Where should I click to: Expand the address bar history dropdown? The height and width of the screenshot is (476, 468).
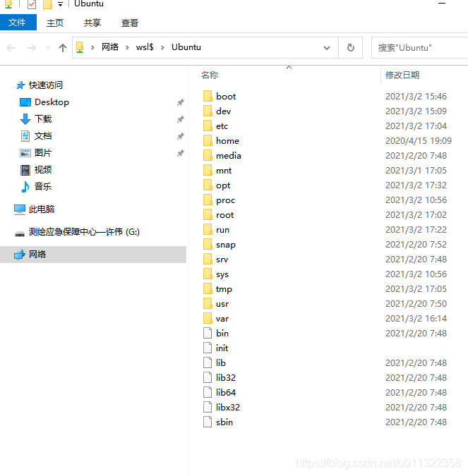tap(327, 48)
